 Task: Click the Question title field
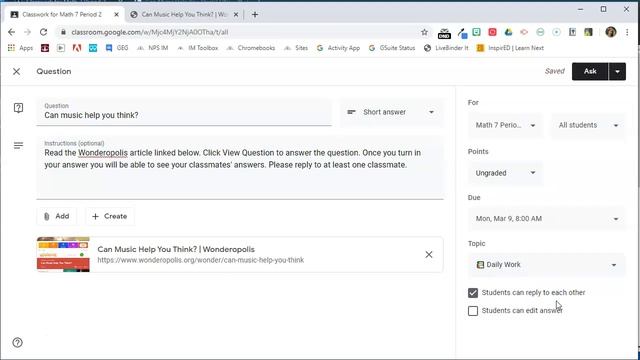184,112
